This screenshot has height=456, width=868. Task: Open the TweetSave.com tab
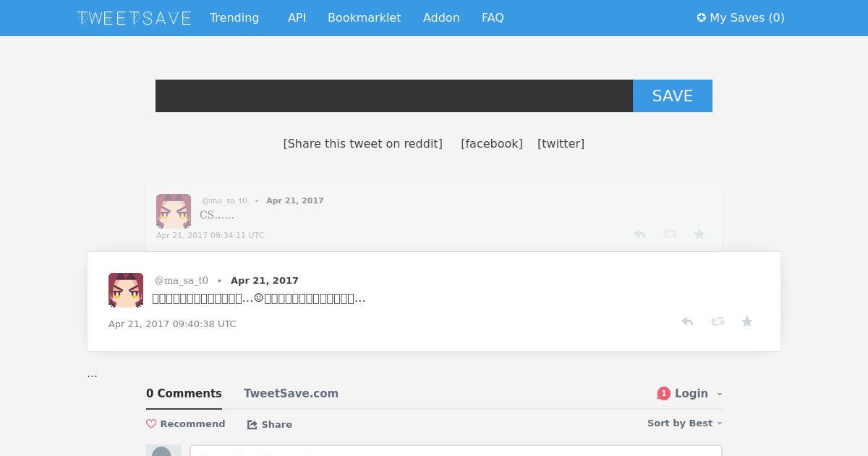(x=291, y=394)
